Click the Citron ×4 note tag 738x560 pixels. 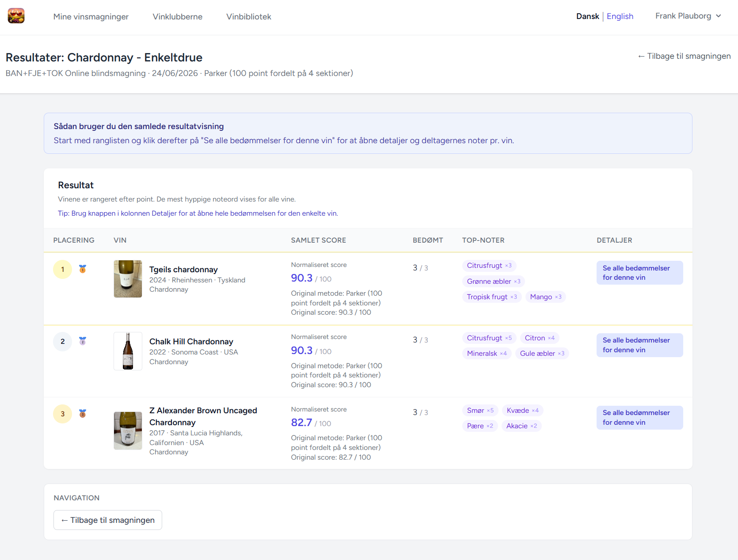[x=540, y=338]
